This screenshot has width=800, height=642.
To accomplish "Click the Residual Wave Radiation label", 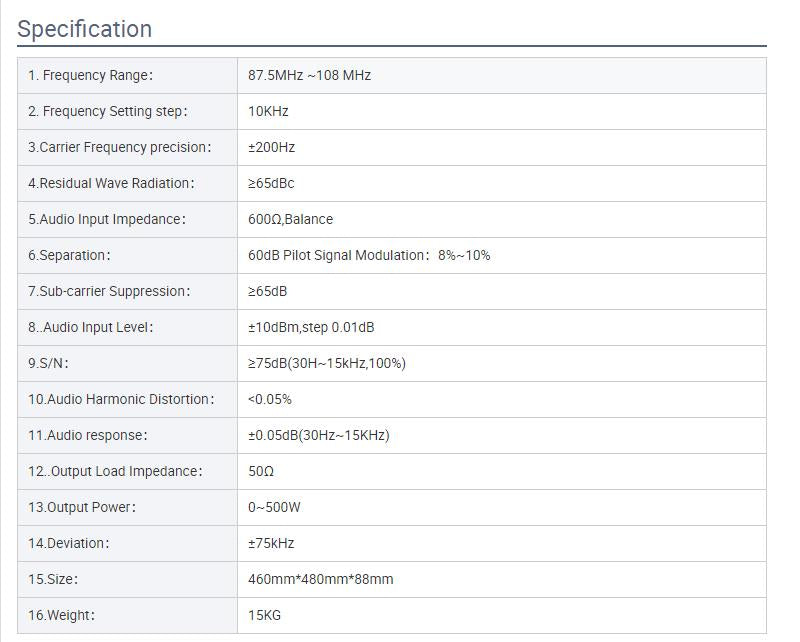I will pos(111,183).
